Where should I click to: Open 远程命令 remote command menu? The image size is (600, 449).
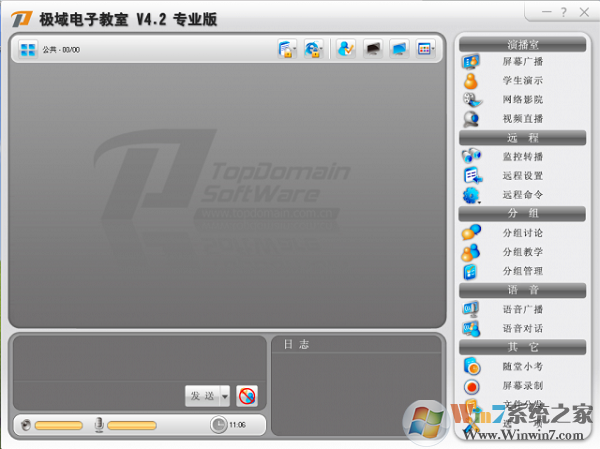522,195
